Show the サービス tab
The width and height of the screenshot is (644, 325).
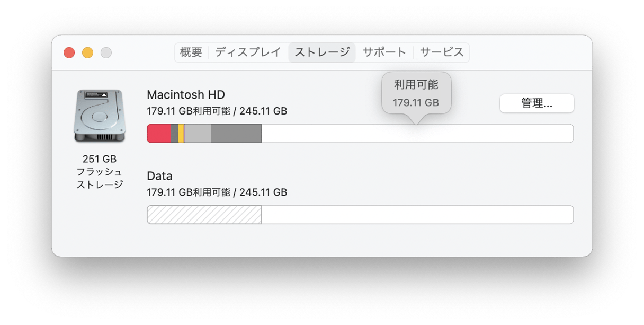tap(442, 52)
